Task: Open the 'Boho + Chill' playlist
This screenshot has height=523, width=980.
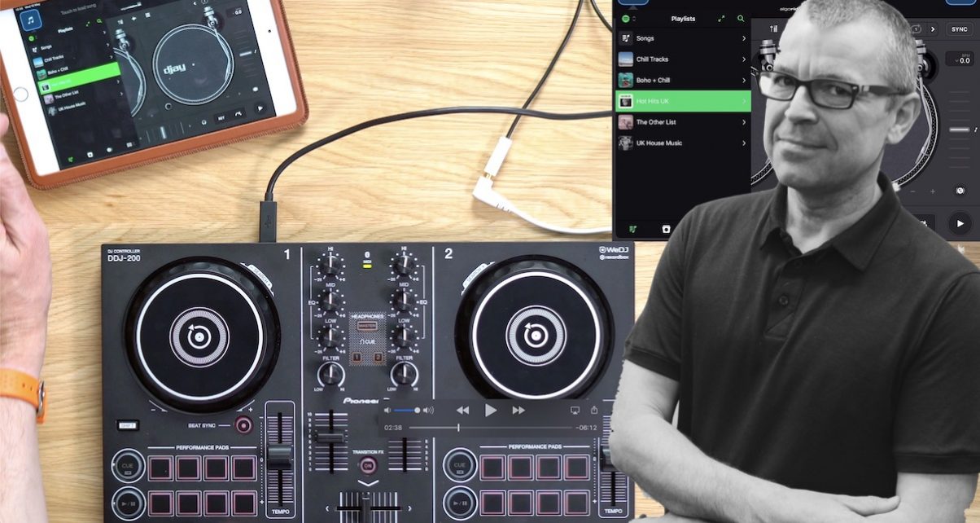Action: pyautogui.click(x=682, y=80)
